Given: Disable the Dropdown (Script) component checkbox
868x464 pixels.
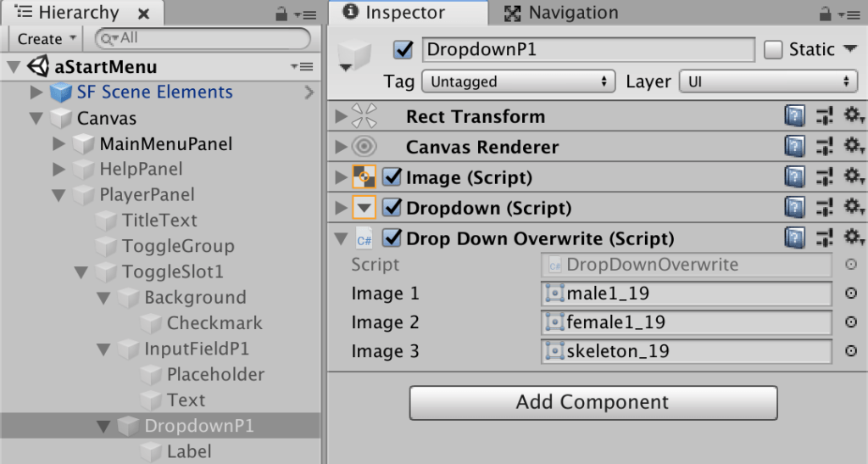Looking at the screenshot, I should [392, 208].
